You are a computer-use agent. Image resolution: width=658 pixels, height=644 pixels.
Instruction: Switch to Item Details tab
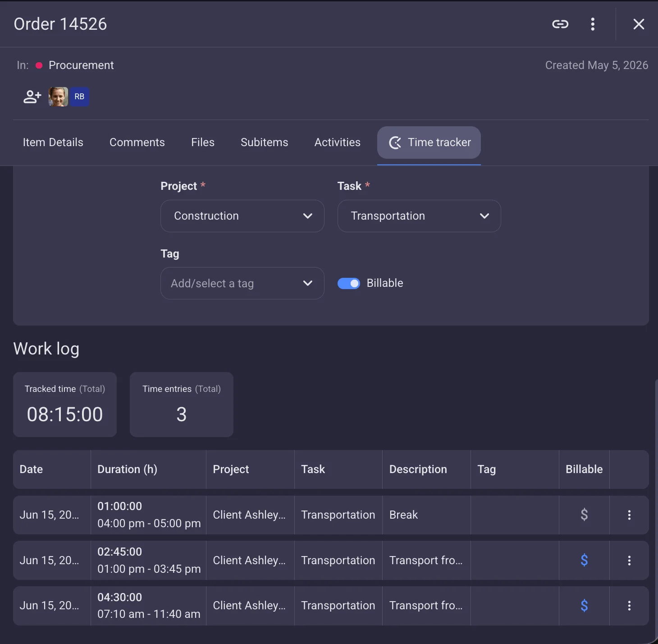(53, 143)
